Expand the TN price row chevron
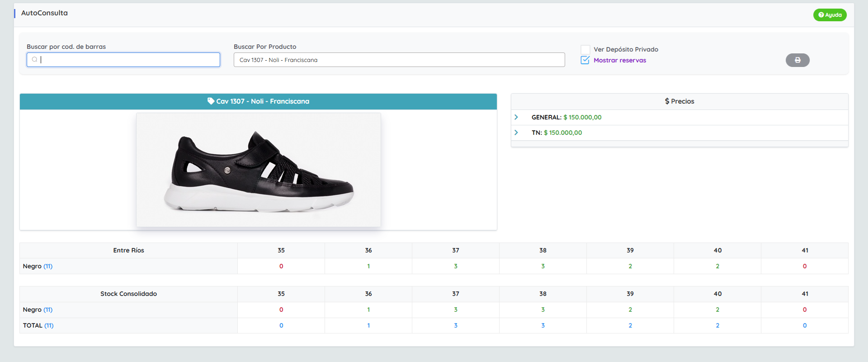Viewport: 868px width, 362px height. point(516,133)
